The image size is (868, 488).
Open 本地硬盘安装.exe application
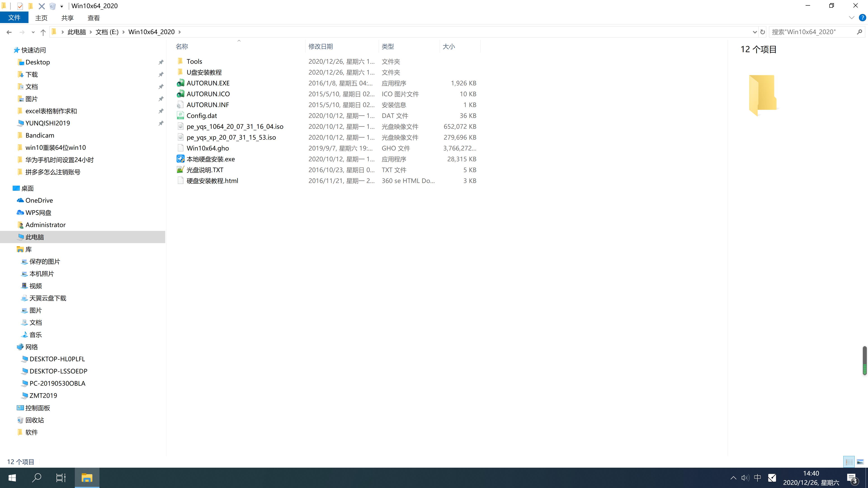pyautogui.click(x=211, y=159)
